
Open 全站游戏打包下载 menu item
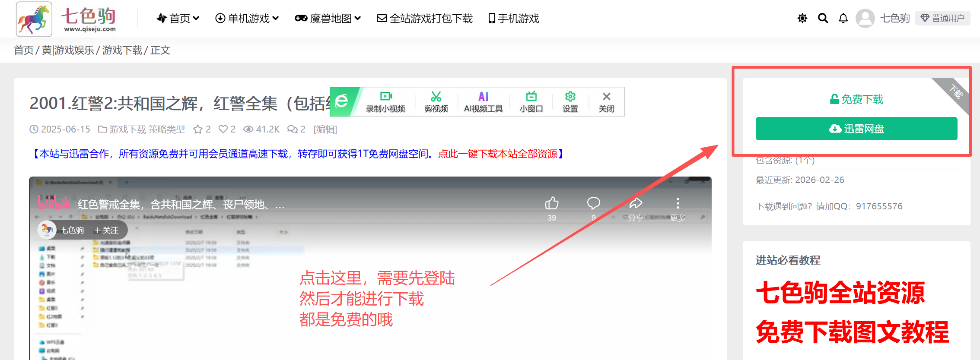point(425,19)
